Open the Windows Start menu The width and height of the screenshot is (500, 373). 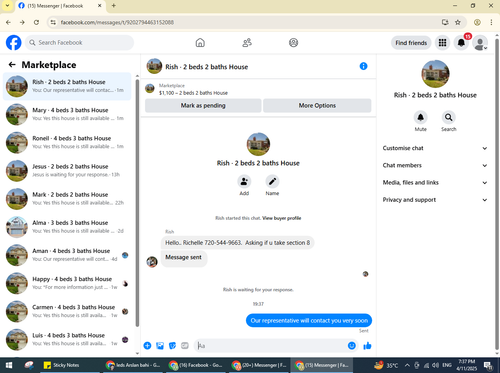point(9,365)
